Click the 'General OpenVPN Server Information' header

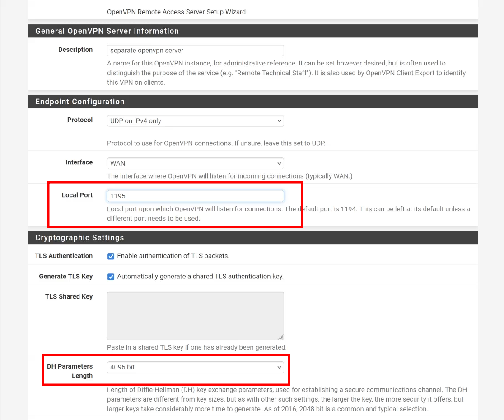[107, 31]
